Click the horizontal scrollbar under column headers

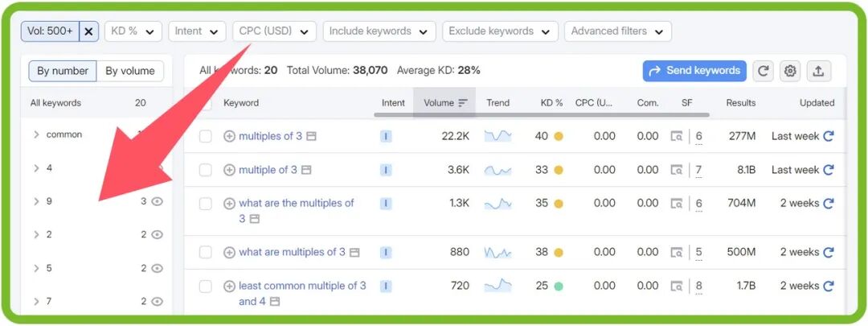[x=530, y=115]
